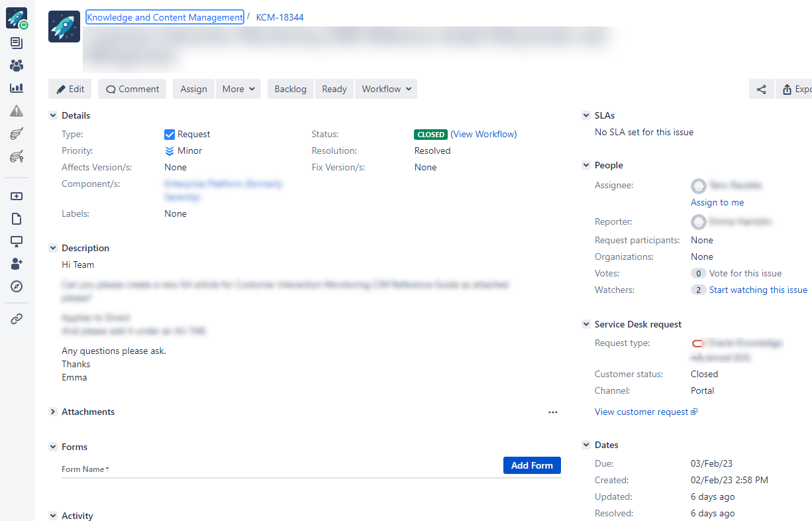Click the Edit button
The width and height of the screenshot is (812, 521).
coord(70,89)
